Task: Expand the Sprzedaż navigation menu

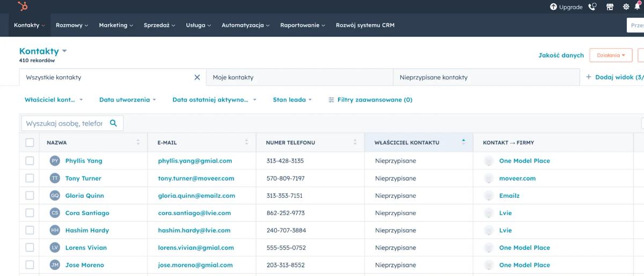Action: tap(159, 25)
